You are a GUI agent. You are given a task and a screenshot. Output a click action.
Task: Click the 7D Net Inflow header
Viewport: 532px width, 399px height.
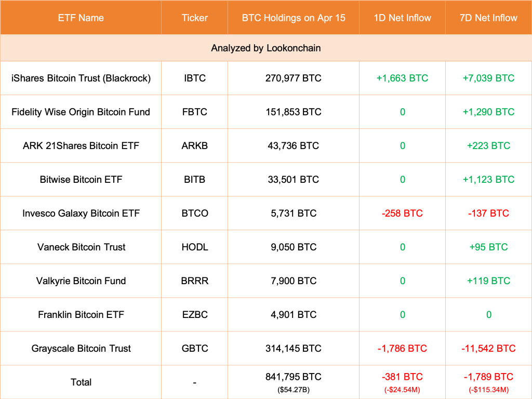(489, 18)
